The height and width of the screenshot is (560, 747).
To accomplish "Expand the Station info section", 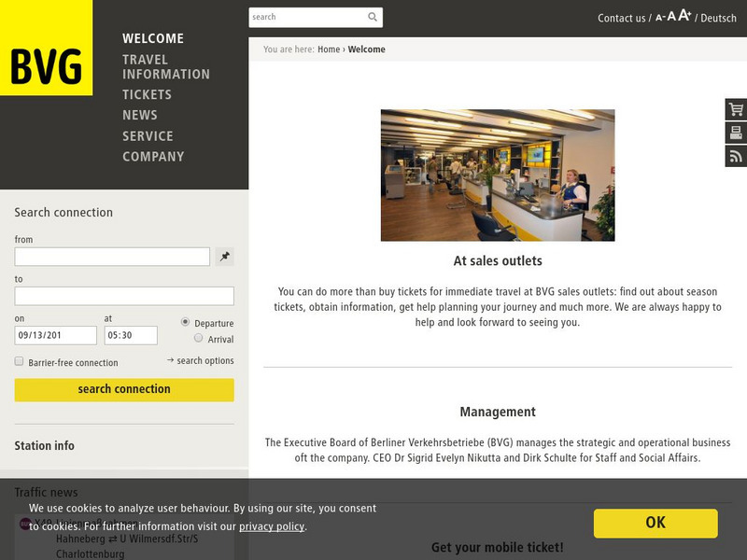I will click(43, 446).
